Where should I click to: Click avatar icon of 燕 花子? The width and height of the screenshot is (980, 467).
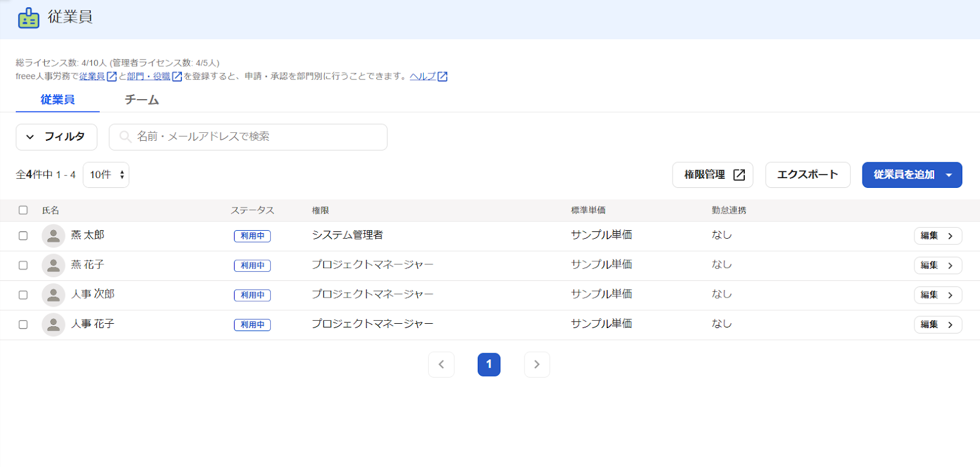tap(53, 265)
